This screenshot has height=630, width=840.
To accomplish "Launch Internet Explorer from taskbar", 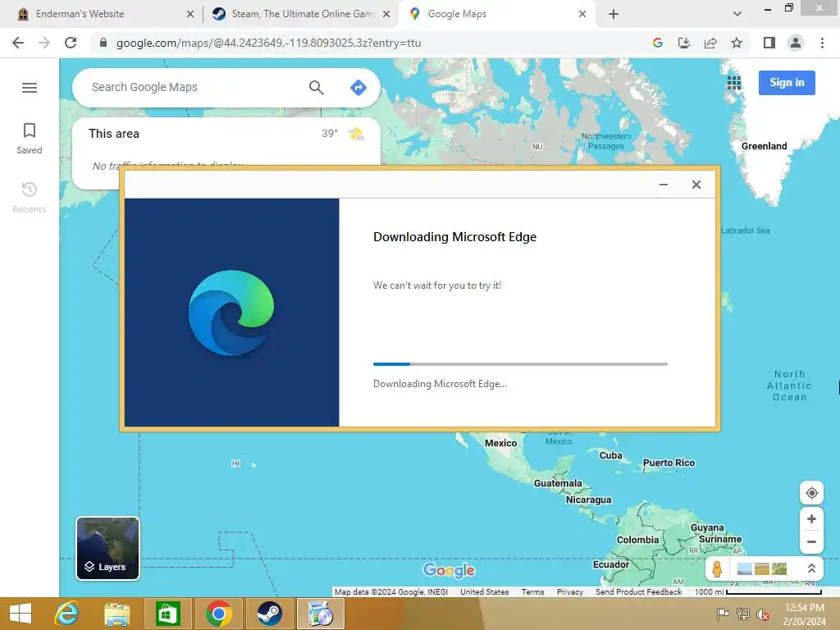I will [x=66, y=614].
